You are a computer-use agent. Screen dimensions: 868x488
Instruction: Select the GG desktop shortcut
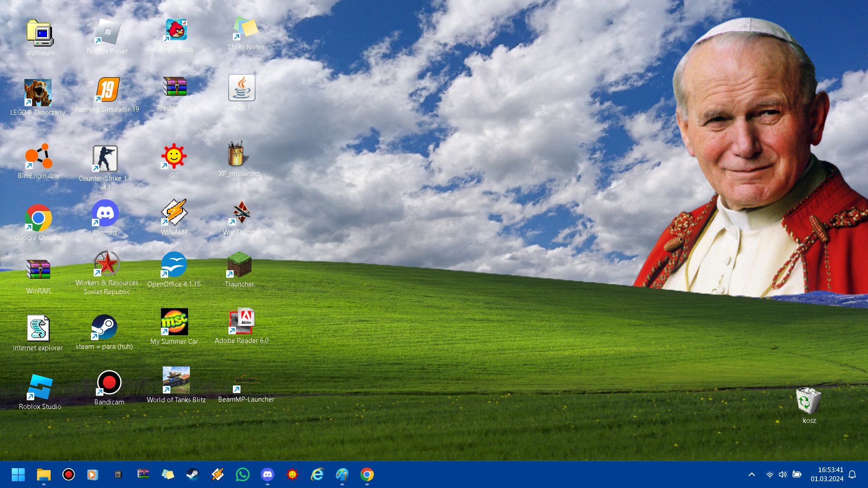174,156
